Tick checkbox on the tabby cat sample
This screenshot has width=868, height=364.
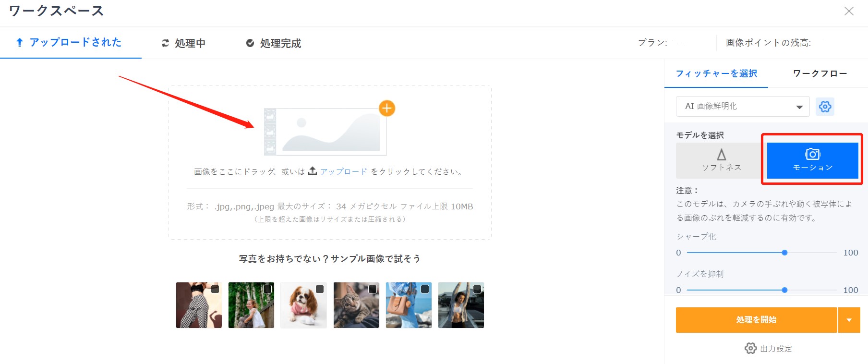[x=372, y=289]
